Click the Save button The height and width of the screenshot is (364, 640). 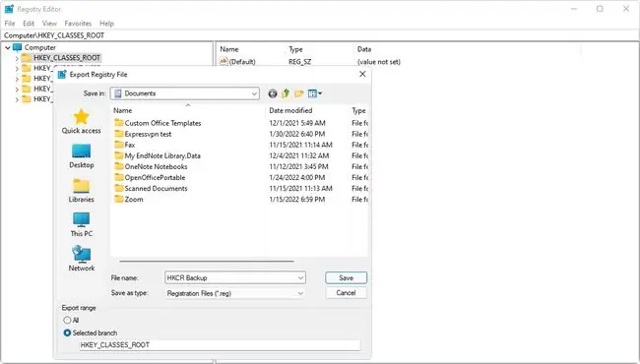pos(347,277)
